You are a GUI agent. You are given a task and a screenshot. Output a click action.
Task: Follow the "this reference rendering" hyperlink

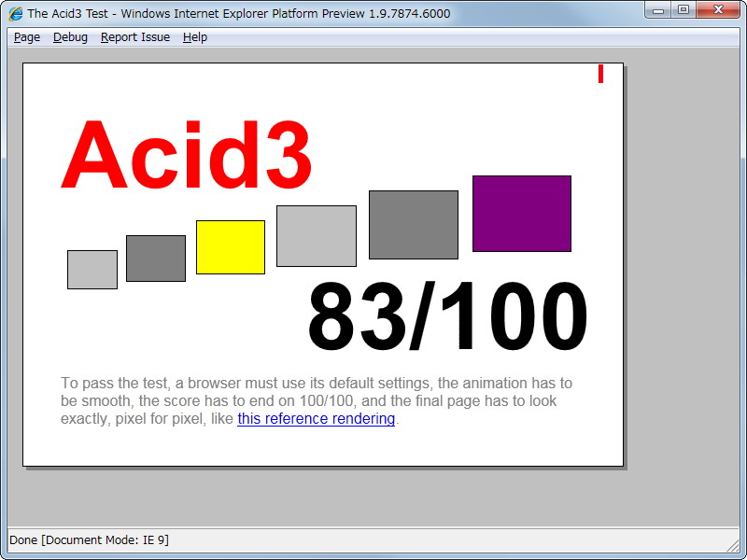tap(315, 419)
